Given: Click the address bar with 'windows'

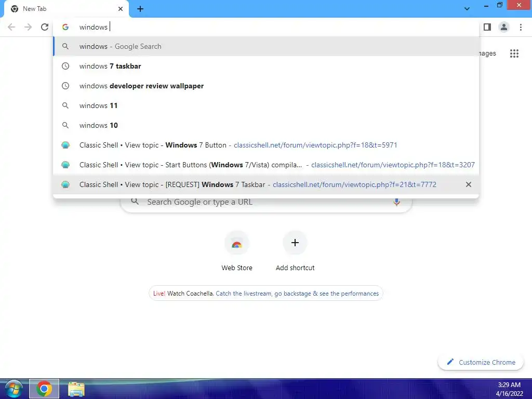Looking at the screenshot, I should [267, 27].
